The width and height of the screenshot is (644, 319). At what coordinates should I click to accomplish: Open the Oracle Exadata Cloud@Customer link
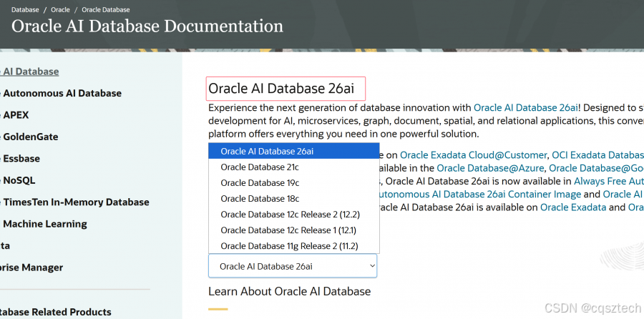pos(473,155)
